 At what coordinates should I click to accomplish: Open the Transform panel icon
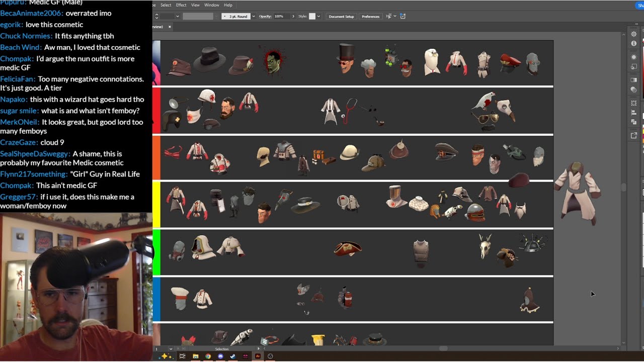pyautogui.click(x=633, y=103)
